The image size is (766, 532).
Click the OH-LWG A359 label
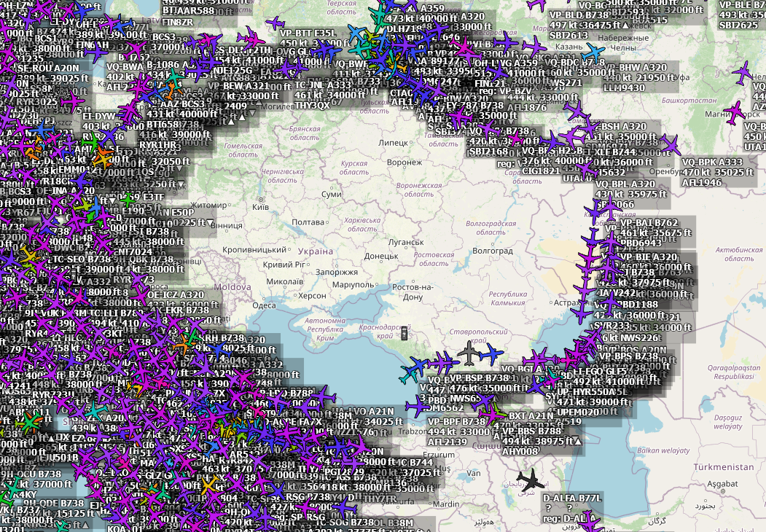pos(506,63)
